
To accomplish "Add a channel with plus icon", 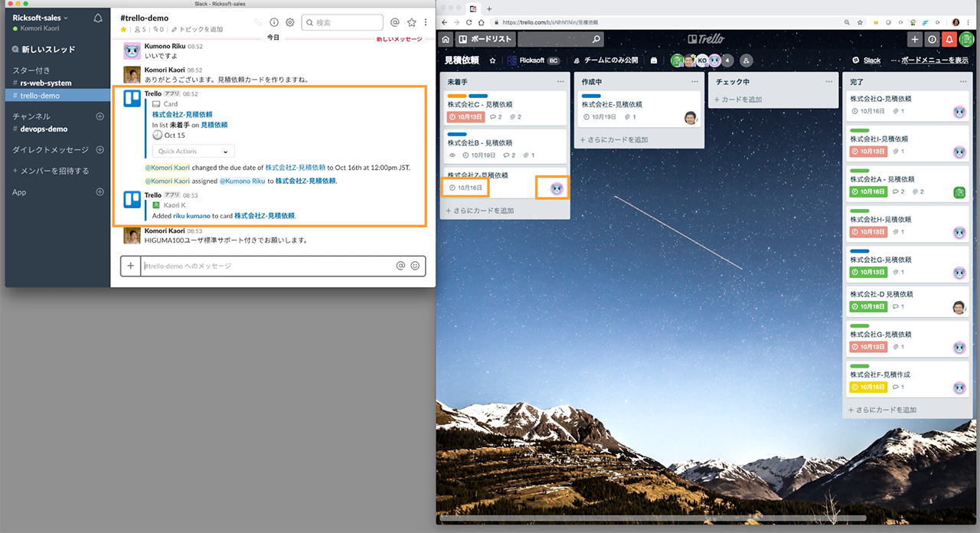I will [x=100, y=116].
